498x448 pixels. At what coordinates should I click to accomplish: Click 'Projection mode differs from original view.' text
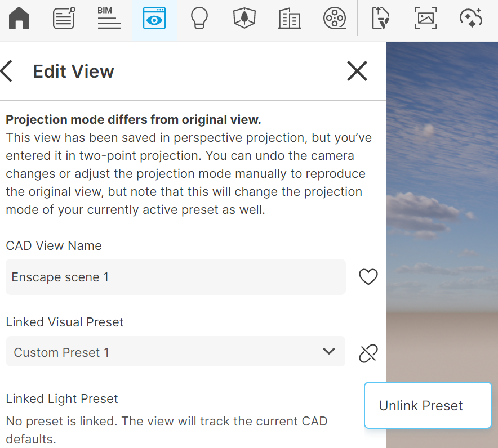point(134,120)
